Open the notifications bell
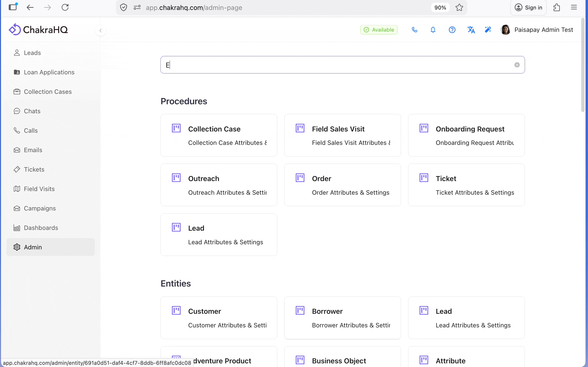The width and height of the screenshot is (588, 367). point(433,30)
